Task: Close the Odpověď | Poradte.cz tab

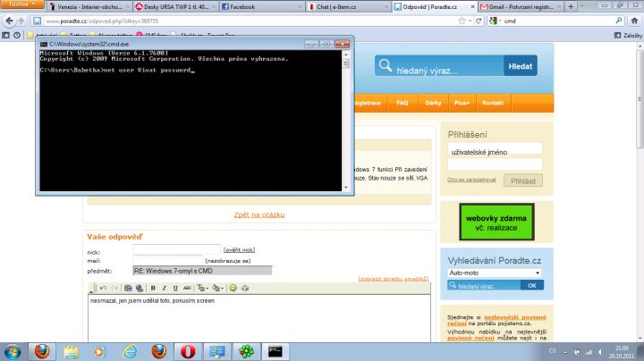Action: pyautogui.click(x=472, y=6)
